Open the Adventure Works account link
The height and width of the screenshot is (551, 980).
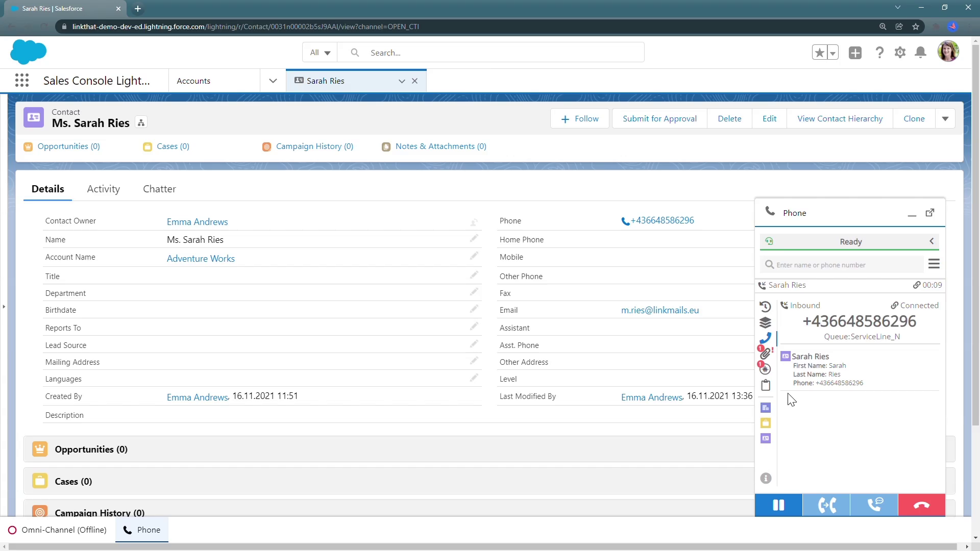click(x=201, y=258)
